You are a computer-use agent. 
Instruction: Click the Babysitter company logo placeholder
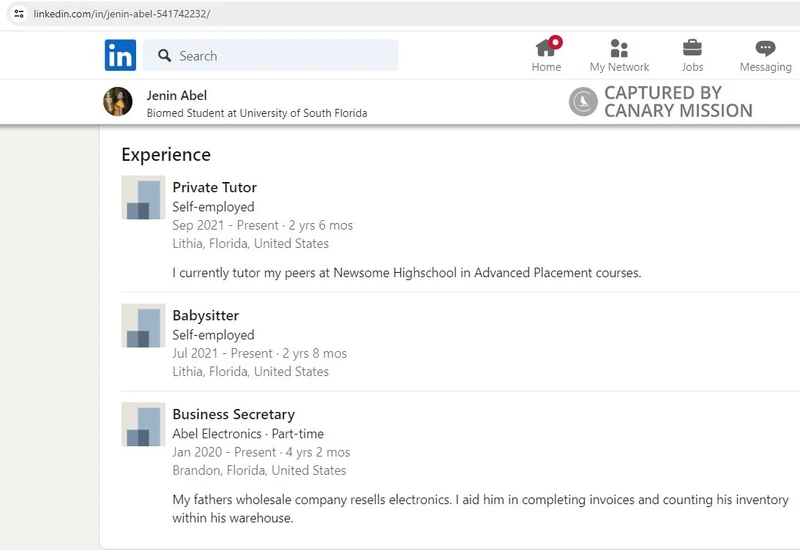[x=143, y=326]
